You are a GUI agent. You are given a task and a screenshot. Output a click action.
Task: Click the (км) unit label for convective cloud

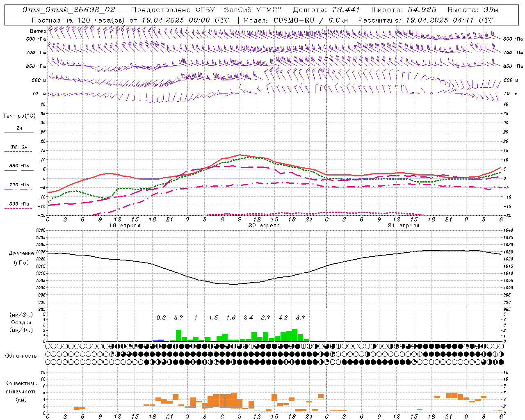[x=21, y=400]
